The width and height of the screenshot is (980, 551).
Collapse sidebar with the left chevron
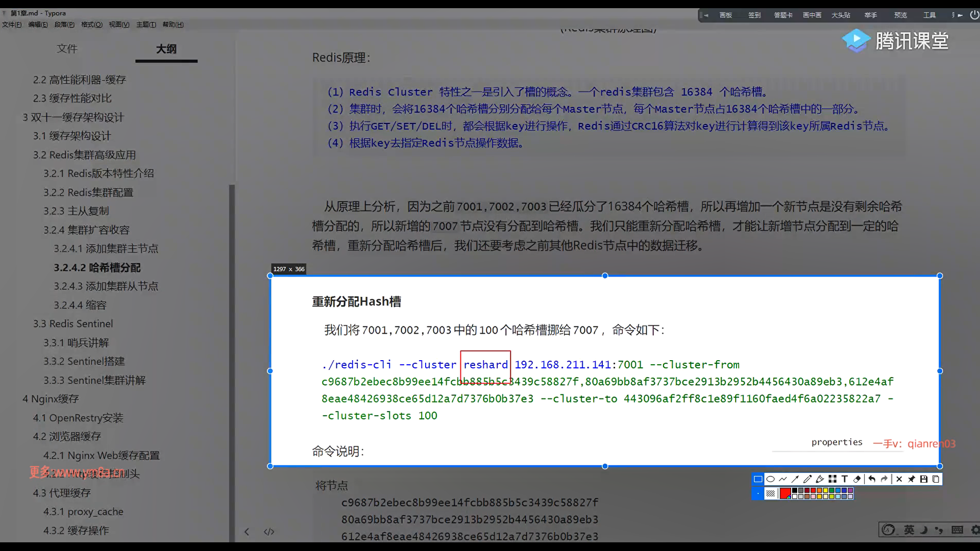[247, 532]
